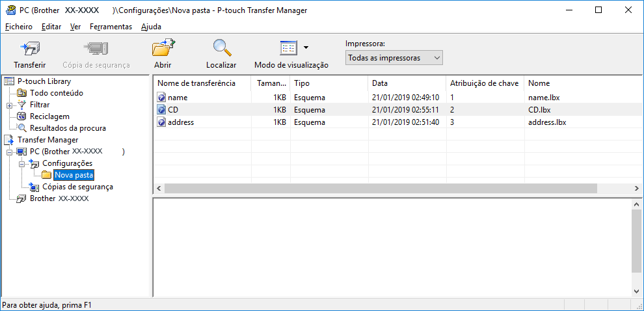The image size is (644, 311).
Task: Select Brother XX-XXXX printer tree item
Action: [59, 198]
